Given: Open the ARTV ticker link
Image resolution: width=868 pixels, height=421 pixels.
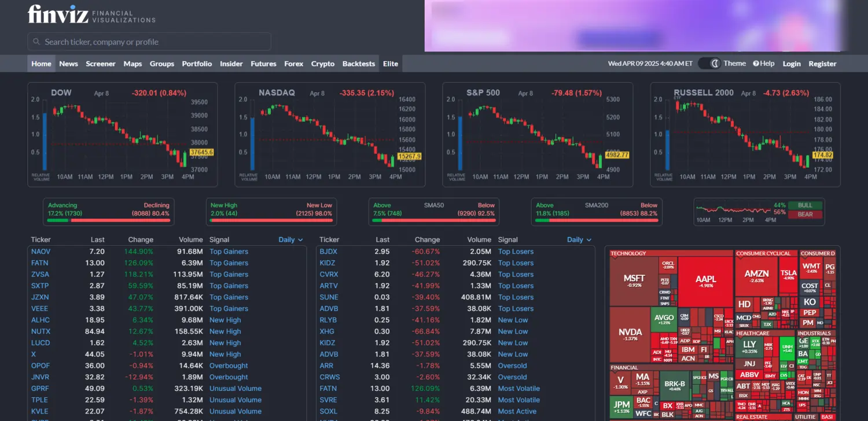Looking at the screenshot, I should pyautogui.click(x=329, y=286).
